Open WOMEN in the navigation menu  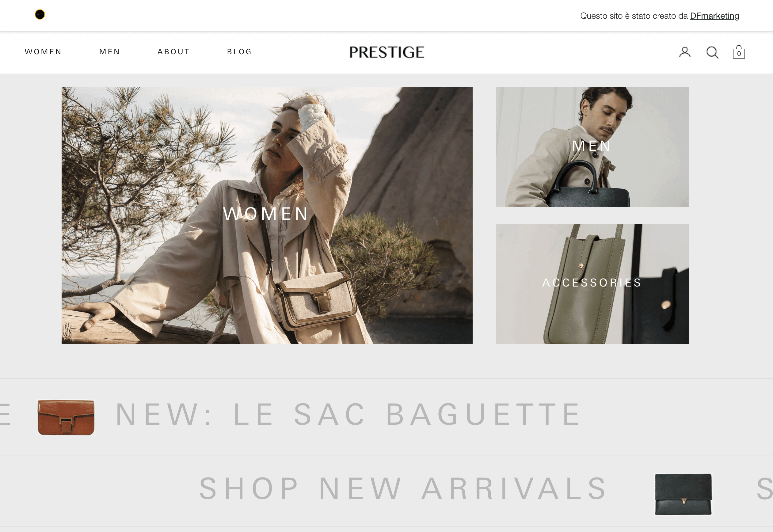tap(43, 52)
